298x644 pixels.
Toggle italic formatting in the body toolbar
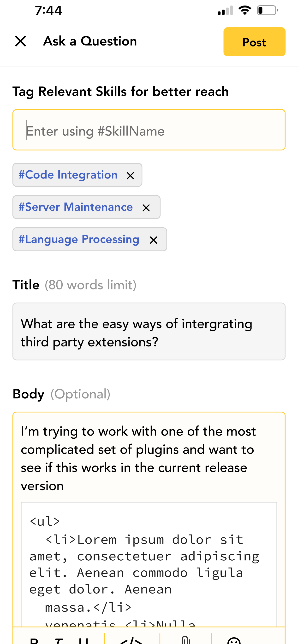tap(59, 640)
